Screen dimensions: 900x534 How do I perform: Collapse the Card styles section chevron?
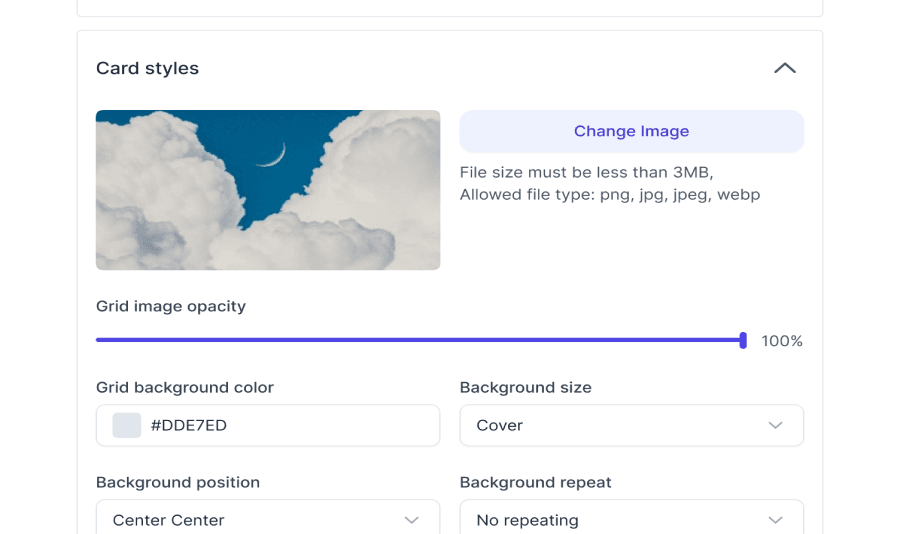784,68
